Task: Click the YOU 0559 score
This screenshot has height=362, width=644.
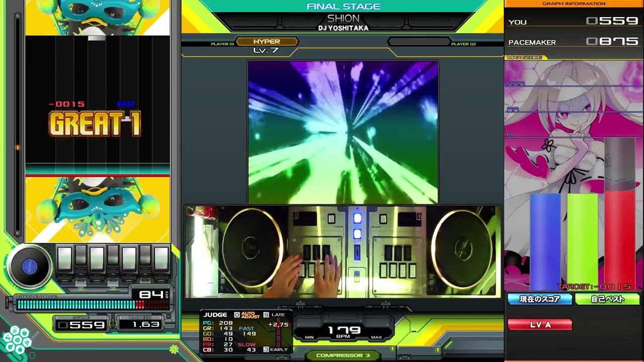Action: pos(573,22)
